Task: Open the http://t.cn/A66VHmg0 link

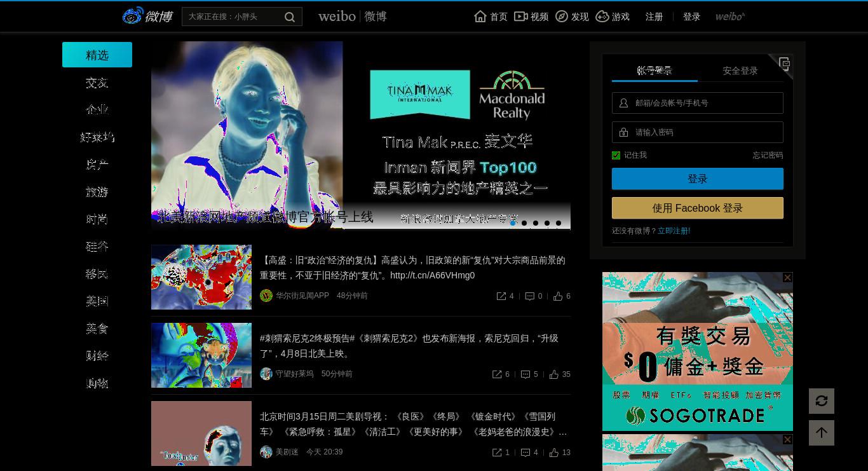Action: coord(432,275)
